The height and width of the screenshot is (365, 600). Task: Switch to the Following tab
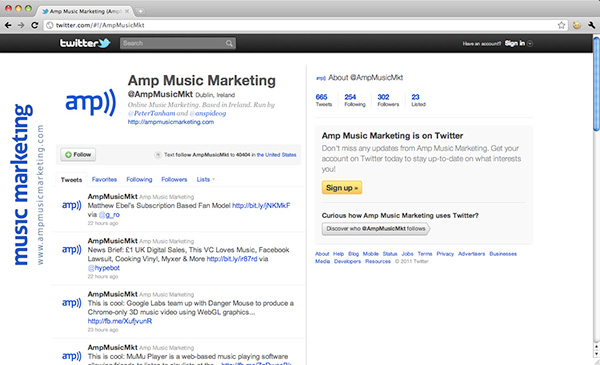click(x=139, y=179)
